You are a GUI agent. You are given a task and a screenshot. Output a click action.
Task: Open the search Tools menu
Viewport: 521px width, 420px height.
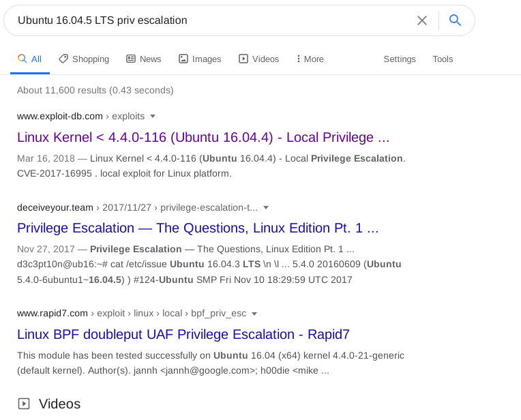pos(443,59)
